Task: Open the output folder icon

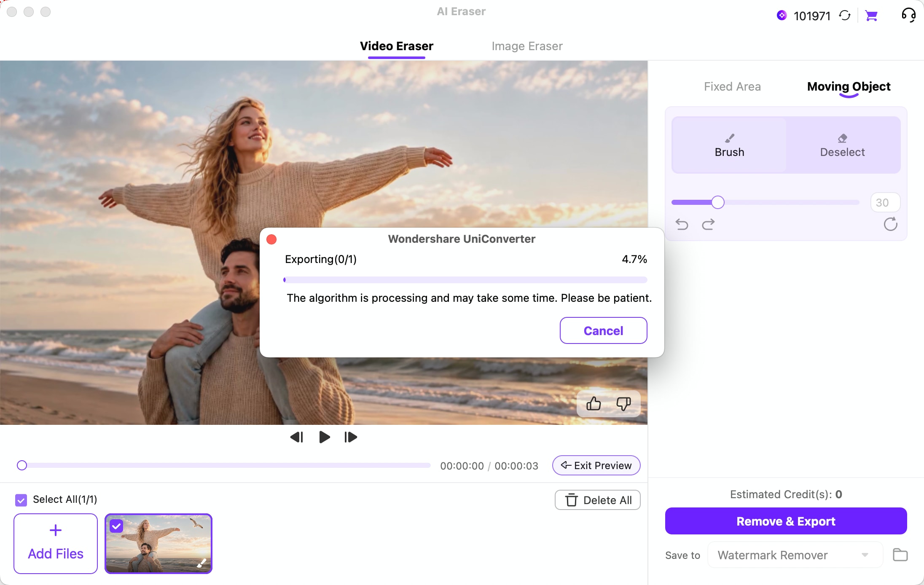Action: tap(900, 555)
